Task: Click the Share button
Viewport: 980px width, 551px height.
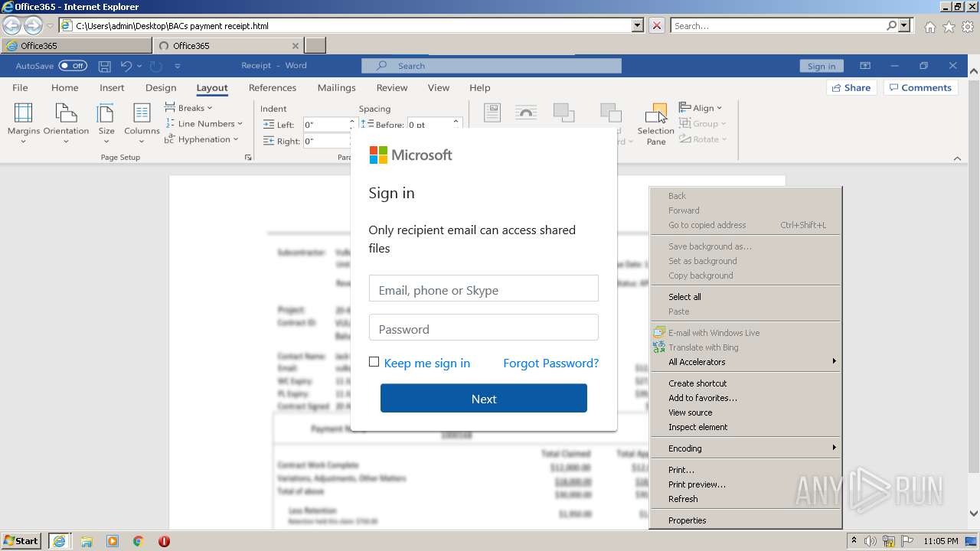Action: pos(851,87)
